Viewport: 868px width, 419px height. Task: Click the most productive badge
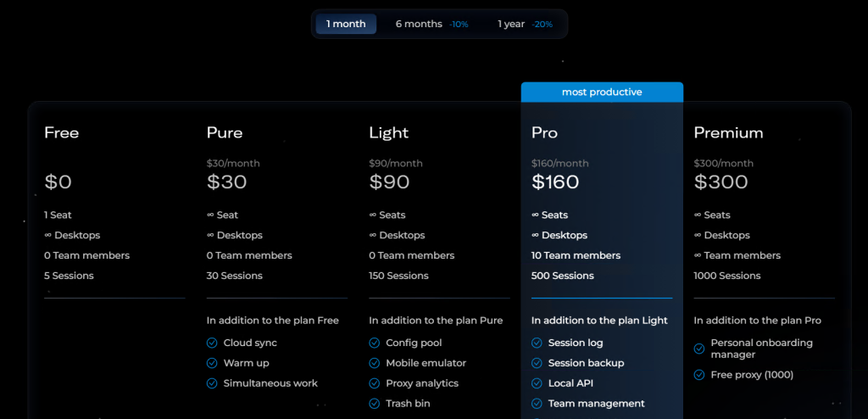602,92
